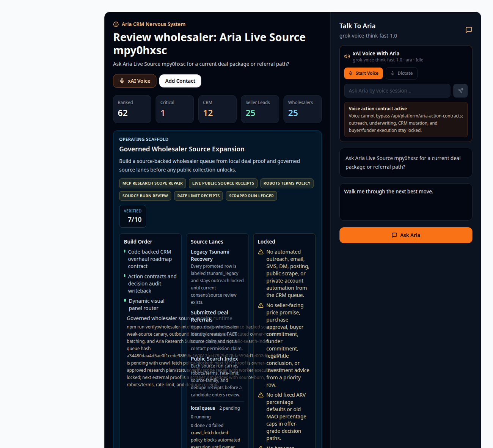Click the Add Contact button
This screenshot has width=493, height=448.
[x=180, y=81]
